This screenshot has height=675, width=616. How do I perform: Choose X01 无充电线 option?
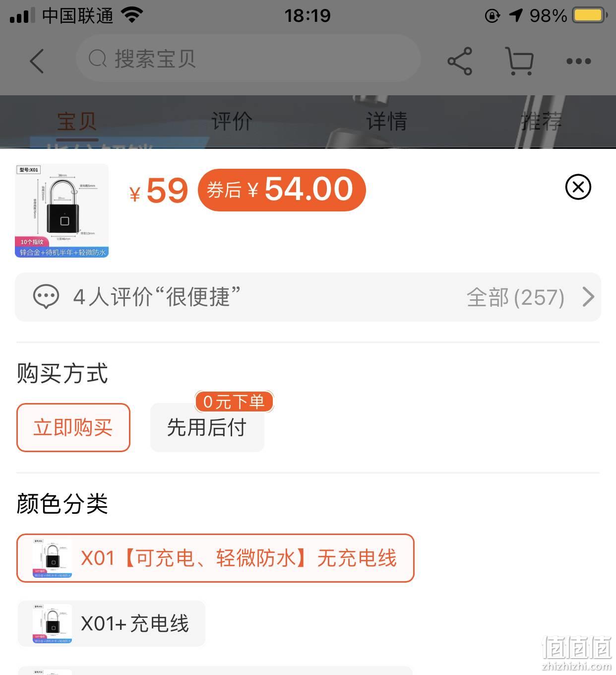coord(215,558)
